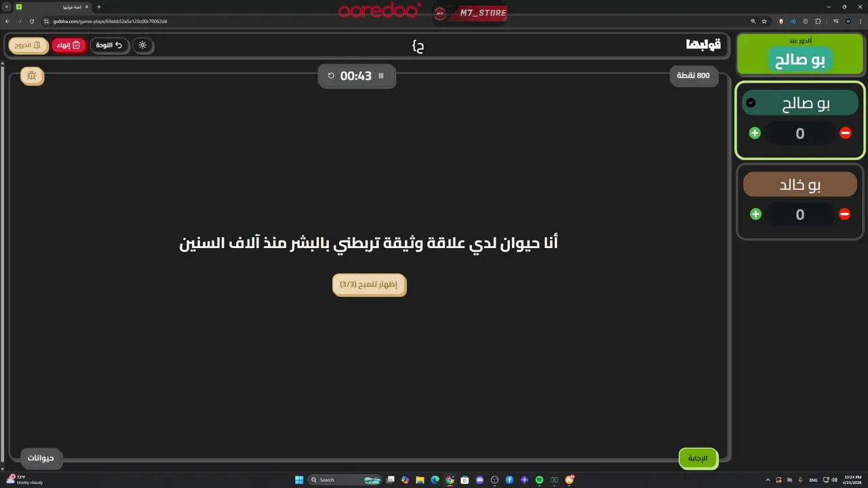
Task: Open a new browser tab
Action: 98,7
